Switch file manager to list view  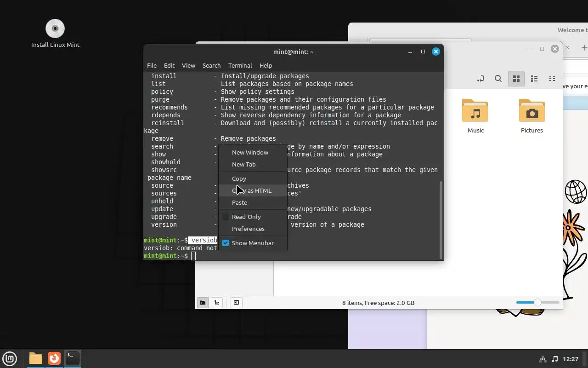(534, 79)
